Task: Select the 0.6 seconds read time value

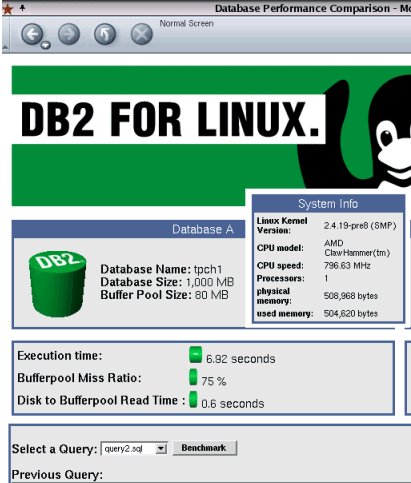Action: (233, 404)
